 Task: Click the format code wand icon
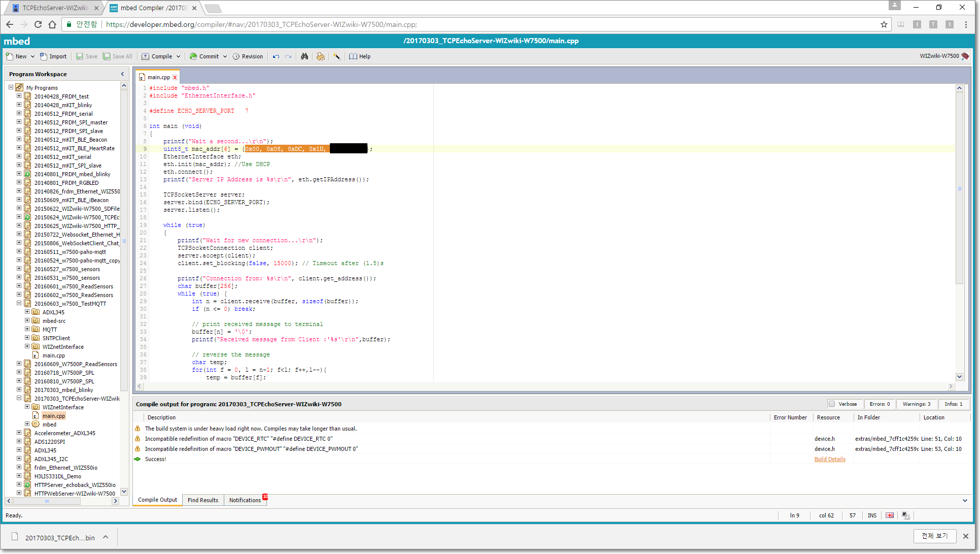click(x=336, y=56)
